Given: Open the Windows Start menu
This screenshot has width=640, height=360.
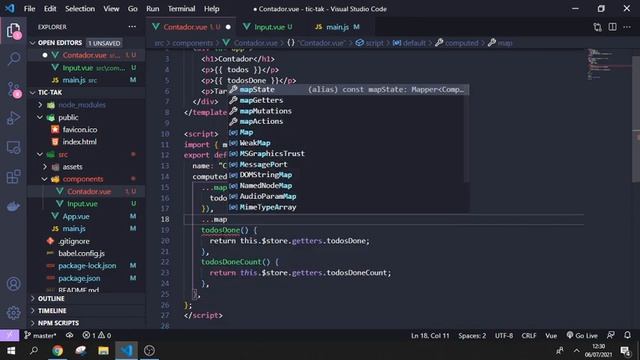Looking at the screenshot, I should pos(11,351).
